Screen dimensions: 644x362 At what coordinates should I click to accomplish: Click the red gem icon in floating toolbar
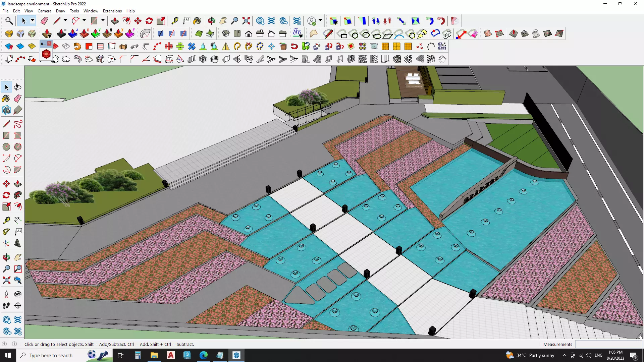[x=46, y=54]
